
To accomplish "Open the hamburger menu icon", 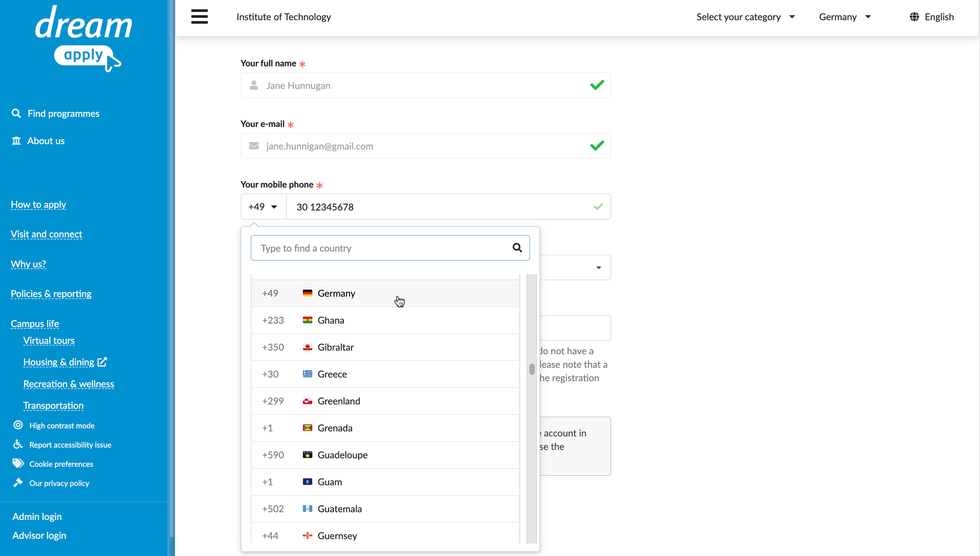I will pyautogui.click(x=199, y=17).
